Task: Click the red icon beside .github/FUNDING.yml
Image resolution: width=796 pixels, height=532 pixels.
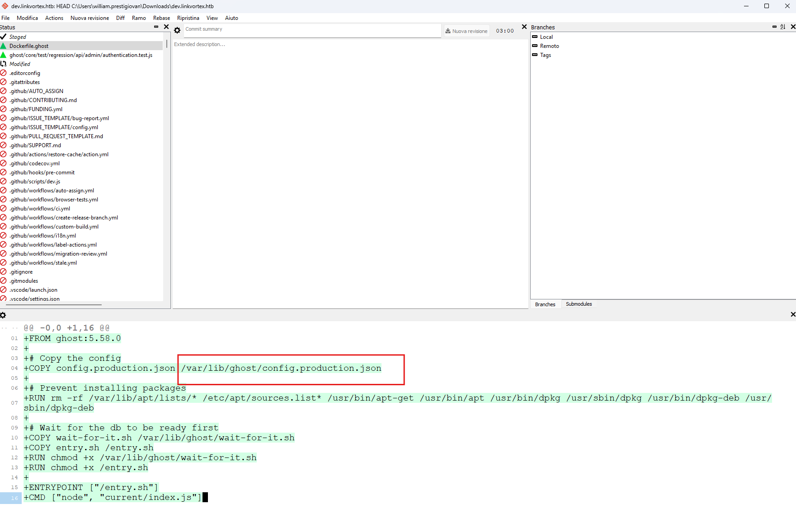Action: [3, 109]
